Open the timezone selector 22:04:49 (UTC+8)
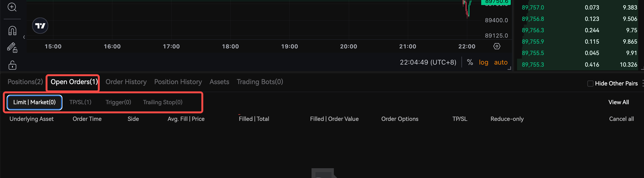The height and width of the screenshot is (178, 644). point(428,62)
